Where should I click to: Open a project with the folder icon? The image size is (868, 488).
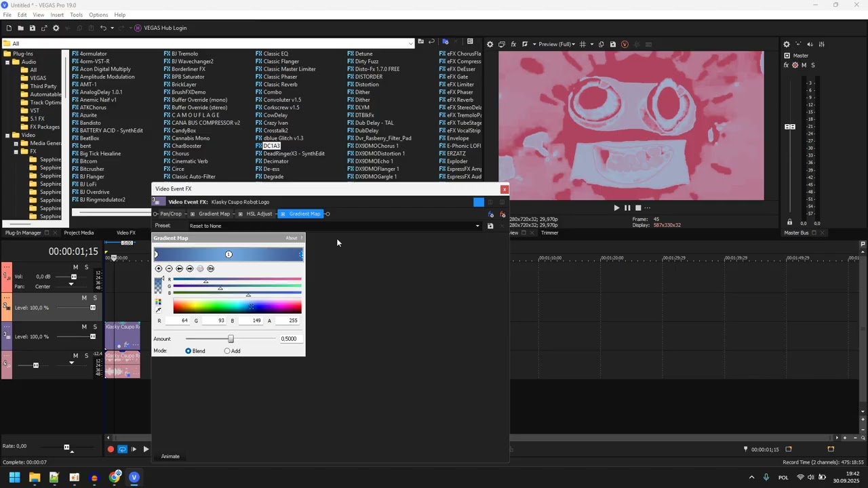pyautogui.click(x=20, y=28)
